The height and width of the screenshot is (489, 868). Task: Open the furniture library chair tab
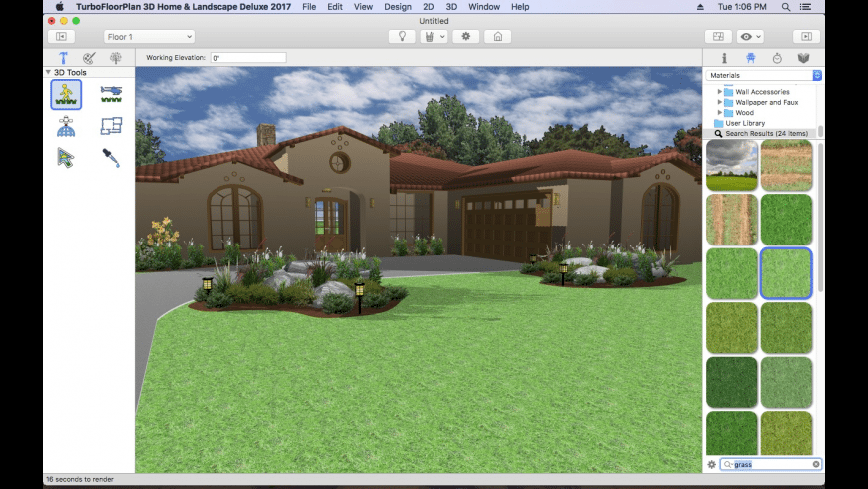[x=750, y=58]
